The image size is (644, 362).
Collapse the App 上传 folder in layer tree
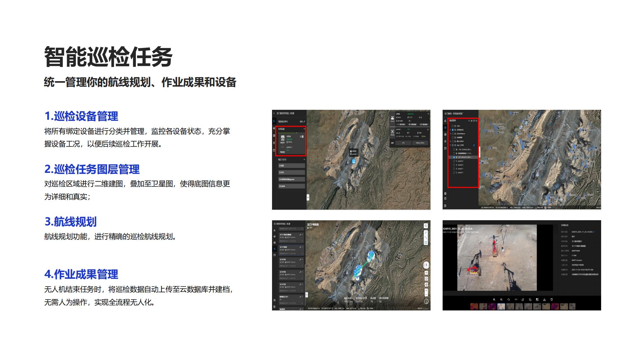[450, 145]
